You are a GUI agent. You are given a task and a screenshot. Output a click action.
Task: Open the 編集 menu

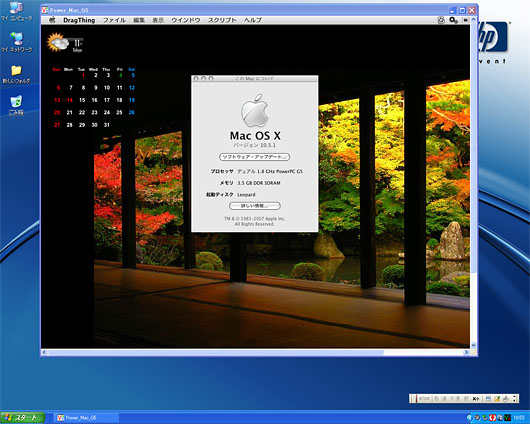pos(139,20)
